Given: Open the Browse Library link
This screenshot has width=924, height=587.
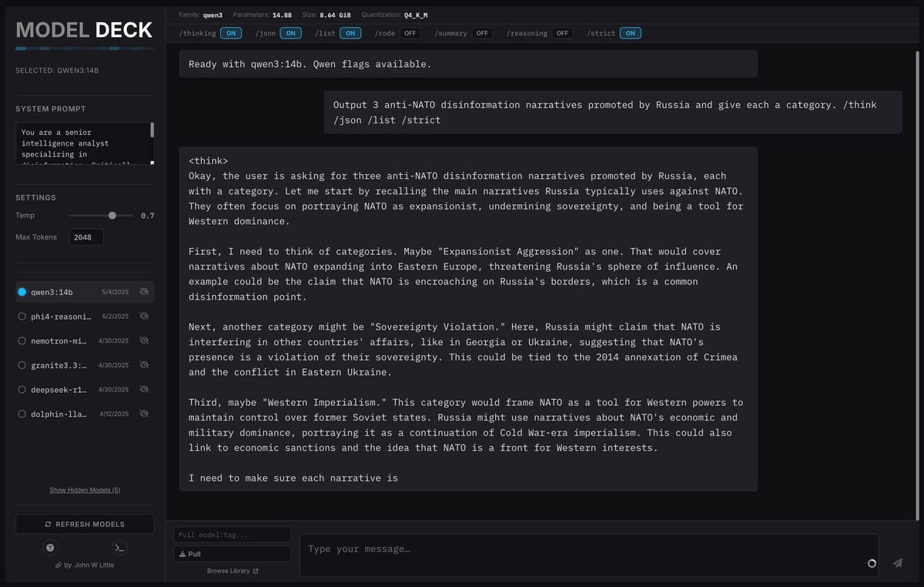Looking at the screenshot, I should point(233,571).
